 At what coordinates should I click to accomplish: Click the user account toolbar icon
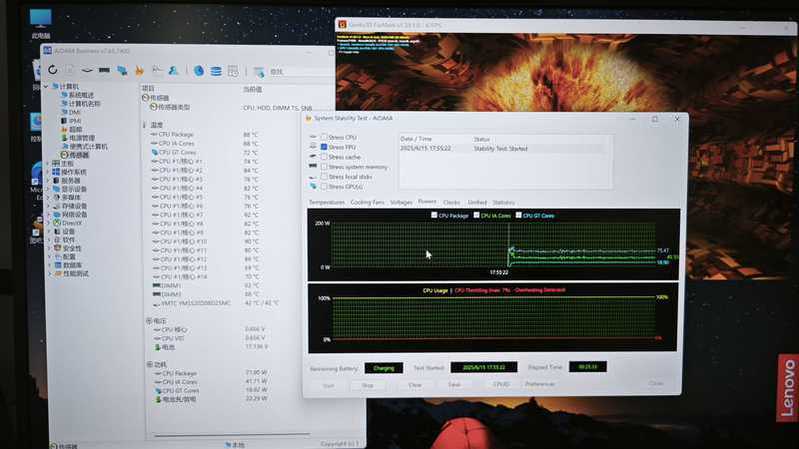(173, 71)
